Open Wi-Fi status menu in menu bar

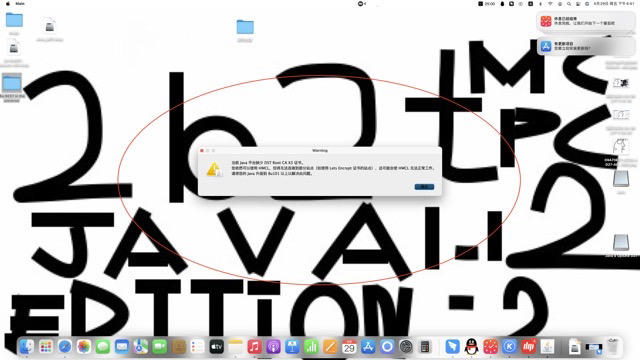(x=550, y=3)
